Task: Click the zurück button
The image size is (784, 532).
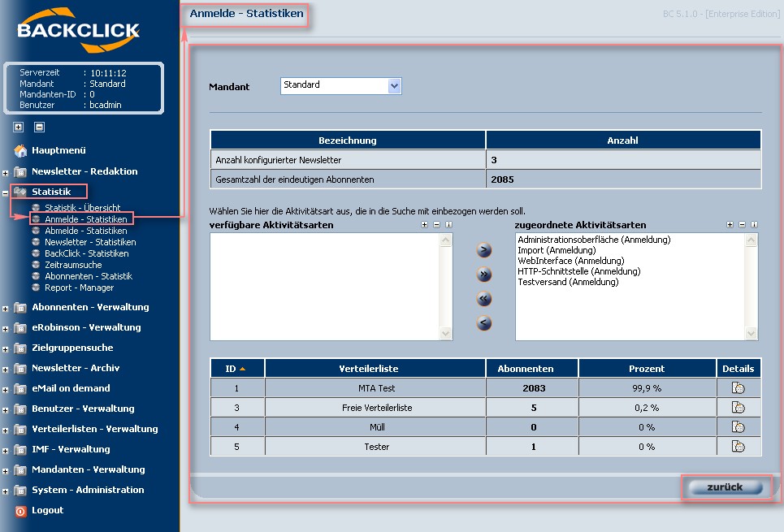Action: tap(725, 487)
